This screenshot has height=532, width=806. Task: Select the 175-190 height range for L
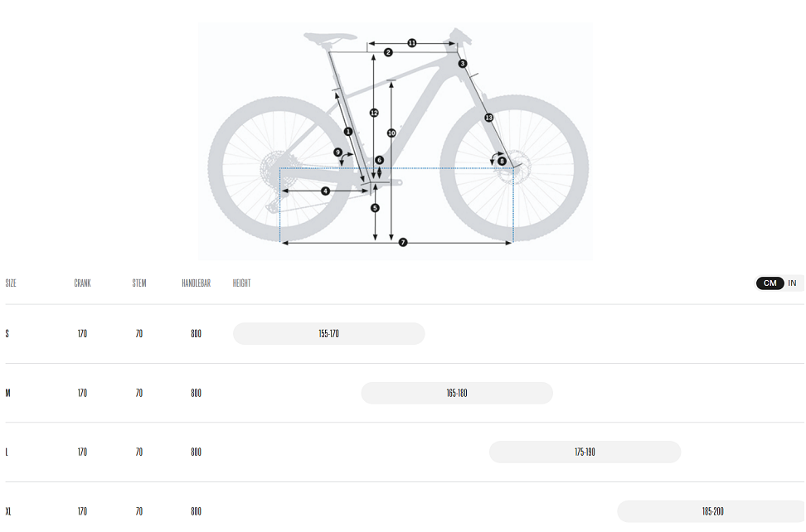click(x=585, y=452)
